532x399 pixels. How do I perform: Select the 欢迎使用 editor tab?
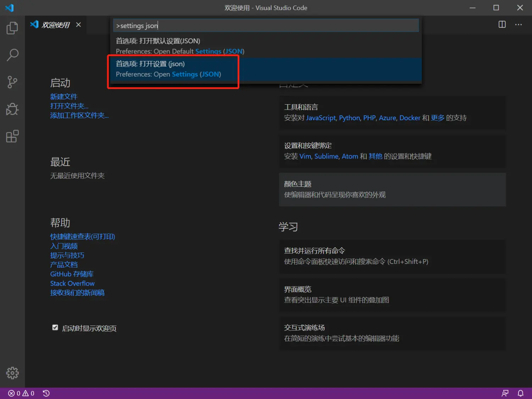(56, 24)
